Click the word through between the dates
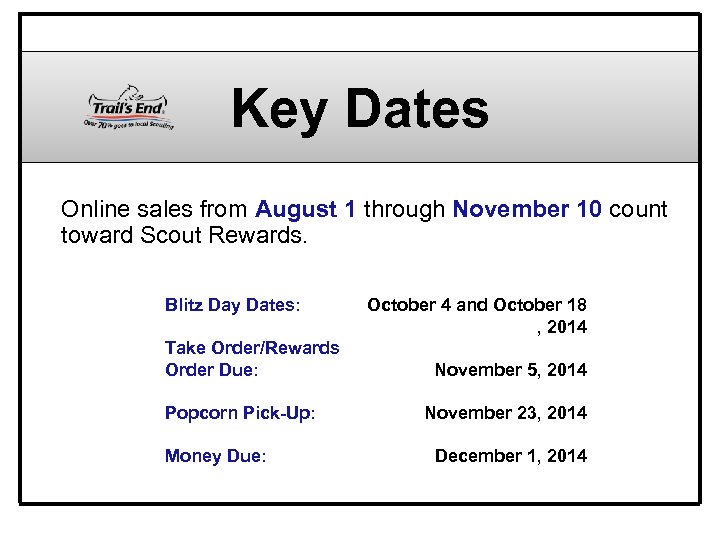This screenshot has height=540, width=720. 404,210
